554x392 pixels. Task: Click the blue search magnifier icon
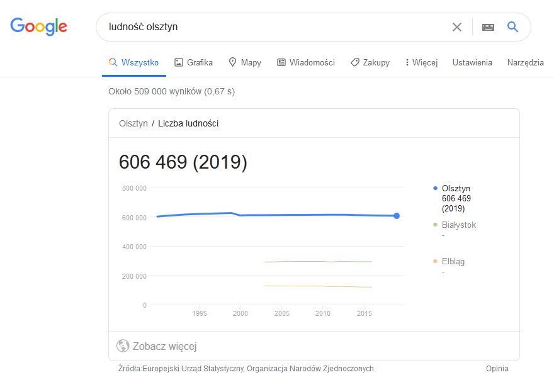[x=512, y=26]
